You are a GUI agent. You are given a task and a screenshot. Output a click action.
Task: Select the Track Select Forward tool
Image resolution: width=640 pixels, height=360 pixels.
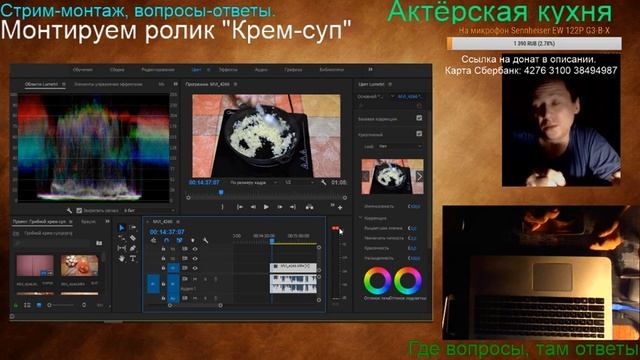tap(133, 227)
